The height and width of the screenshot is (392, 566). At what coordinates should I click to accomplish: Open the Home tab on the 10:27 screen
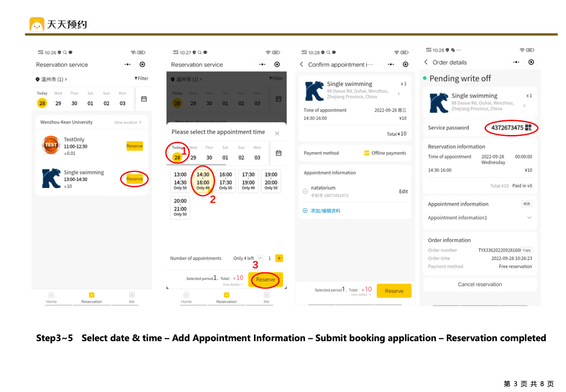pos(186,297)
